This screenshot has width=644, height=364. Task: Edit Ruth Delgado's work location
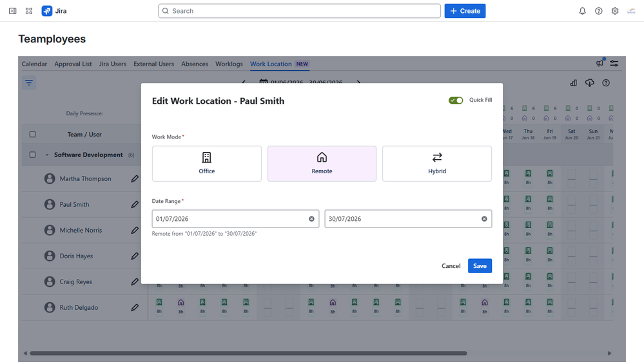[135, 307]
